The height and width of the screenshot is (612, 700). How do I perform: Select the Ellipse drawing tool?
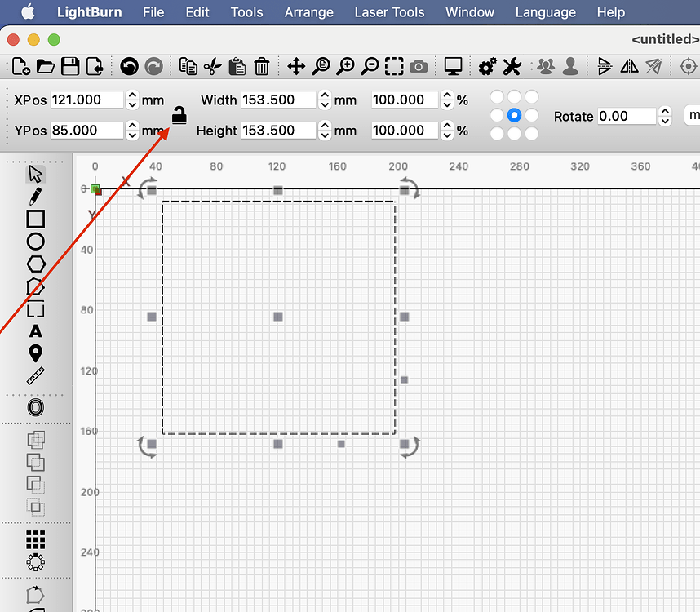coord(34,241)
